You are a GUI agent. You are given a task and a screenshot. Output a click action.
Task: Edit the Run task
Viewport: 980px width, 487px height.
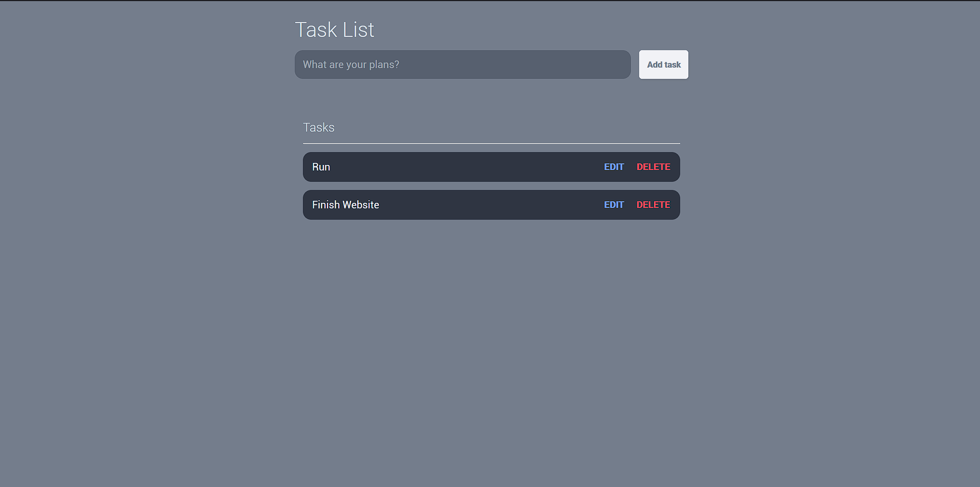click(614, 167)
